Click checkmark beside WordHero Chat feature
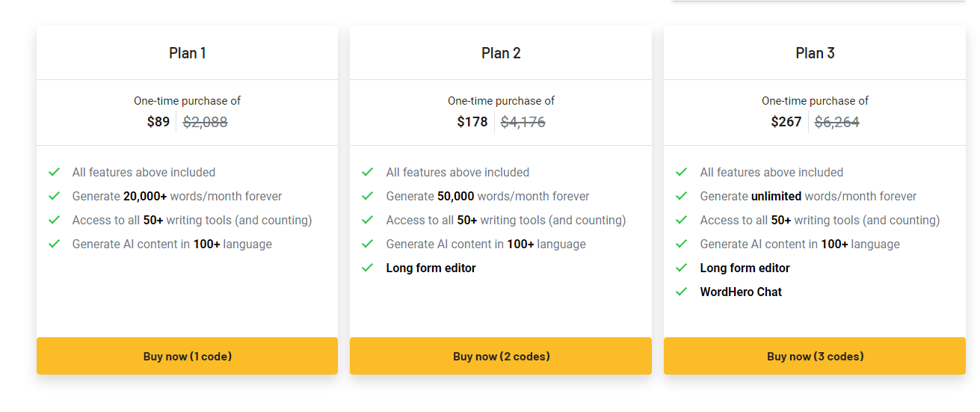The width and height of the screenshot is (980, 412). (x=681, y=292)
